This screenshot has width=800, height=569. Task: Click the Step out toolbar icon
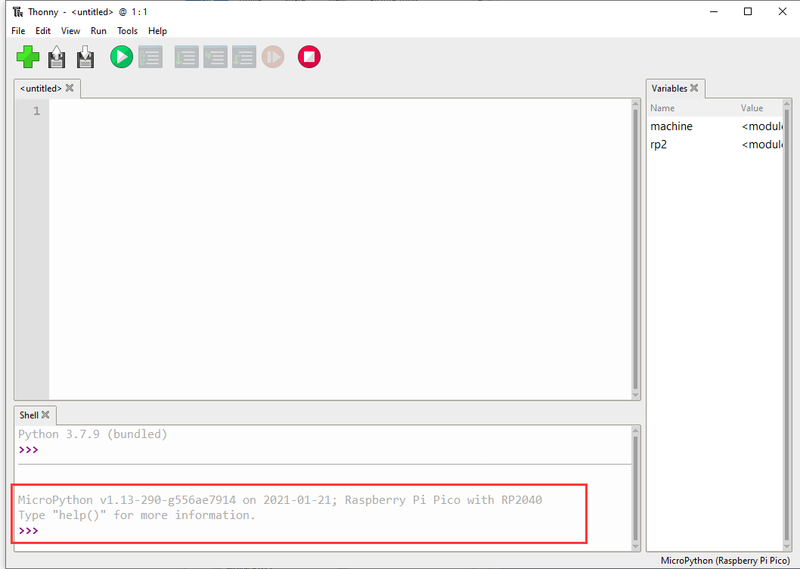[x=244, y=57]
